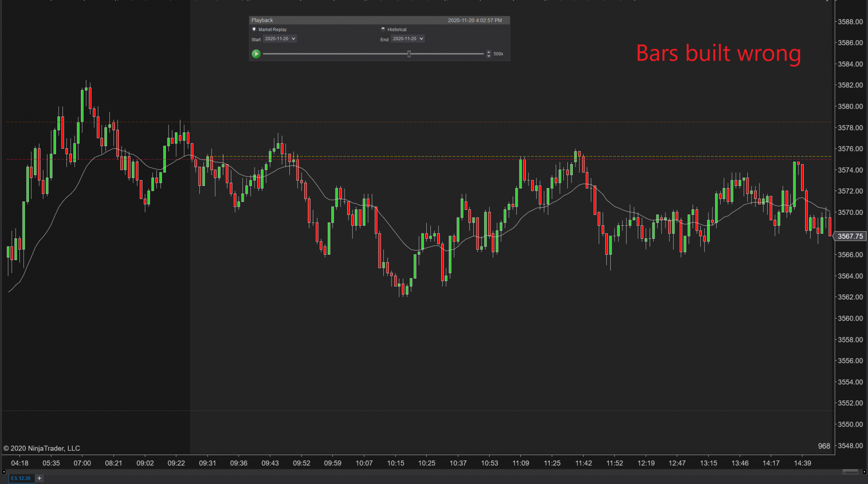
Task: Click the 10:53 time axis label
Action: [490, 463]
